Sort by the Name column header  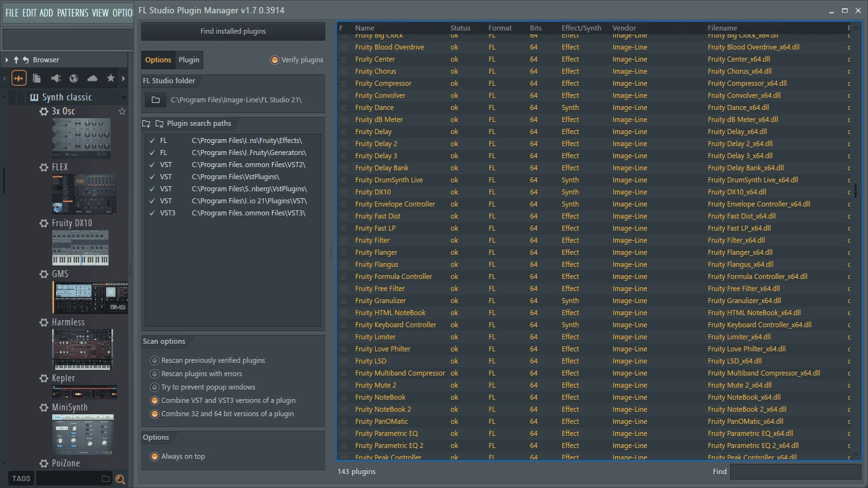click(x=365, y=28)
